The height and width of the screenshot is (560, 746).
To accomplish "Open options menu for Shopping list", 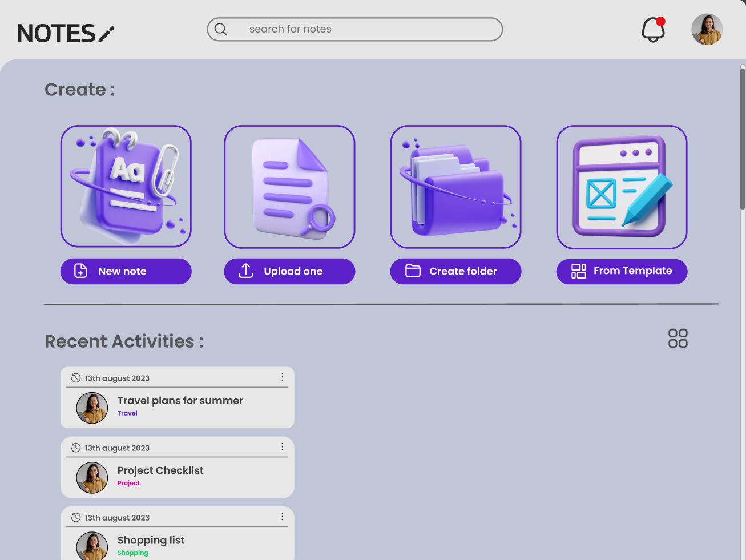I will (282, 517).
